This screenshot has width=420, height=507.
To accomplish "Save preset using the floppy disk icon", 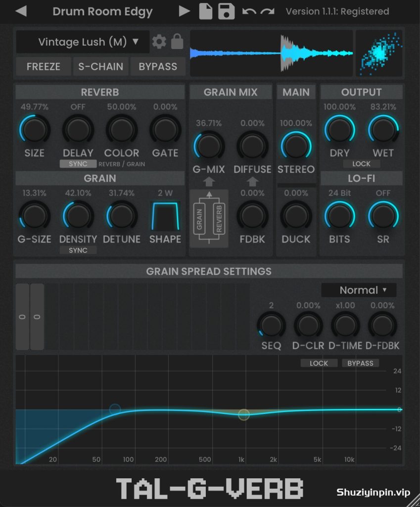I will 226,11.
